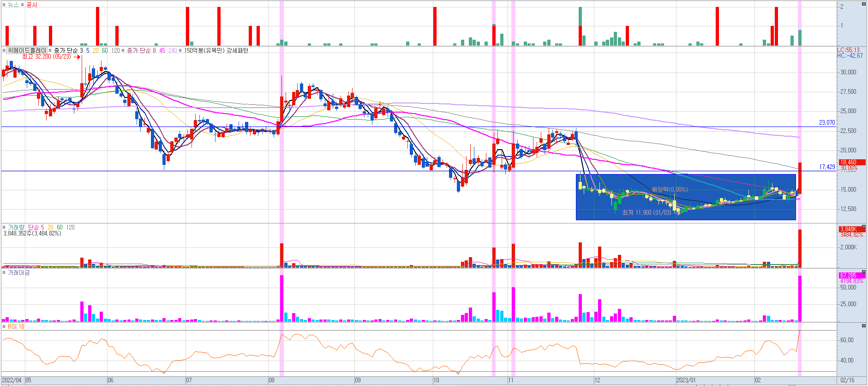Select the blue 5 price moving average label

point(88,50)
